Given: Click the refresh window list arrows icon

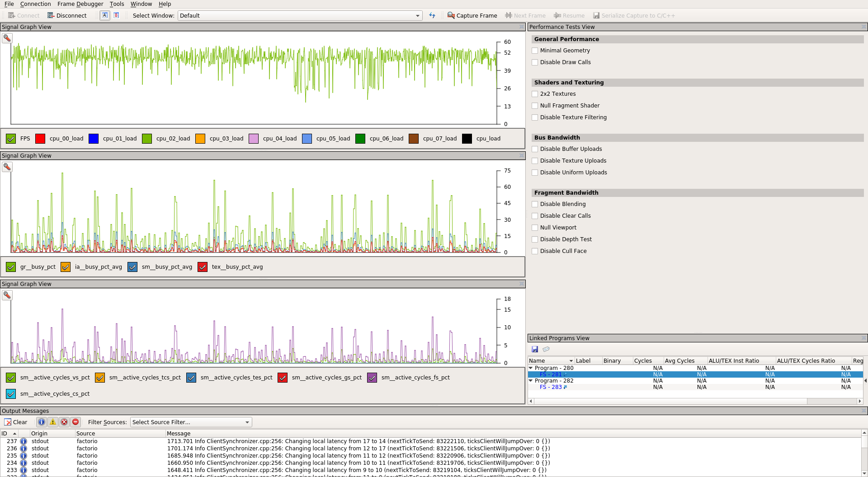Looking at the screenshot, I should coord(432,15).
